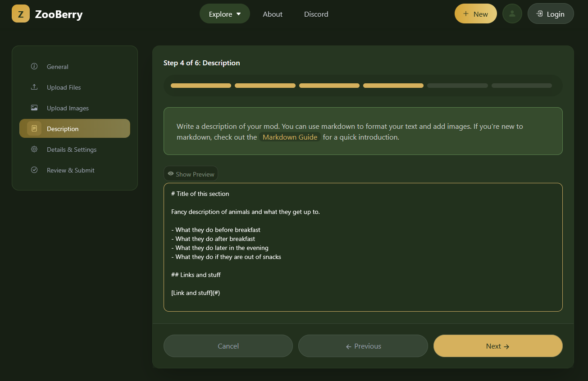Follow the Markdown Guide link

coord(290,137)
